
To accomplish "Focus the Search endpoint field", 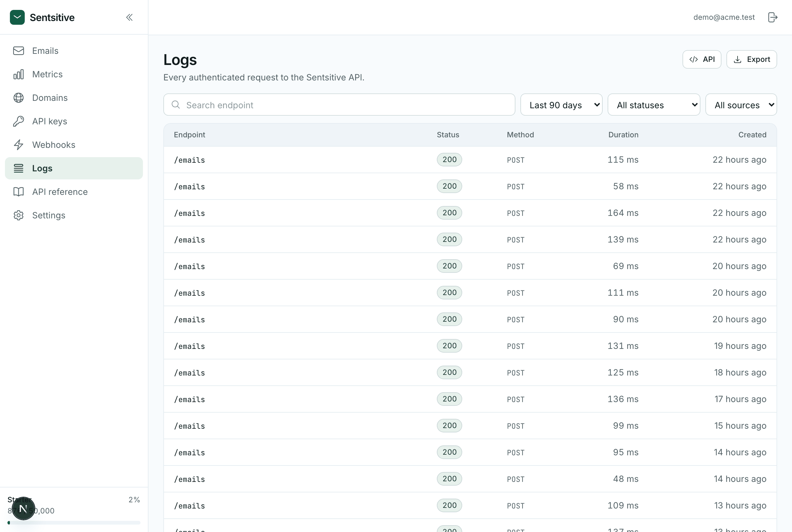I will 339,105.
